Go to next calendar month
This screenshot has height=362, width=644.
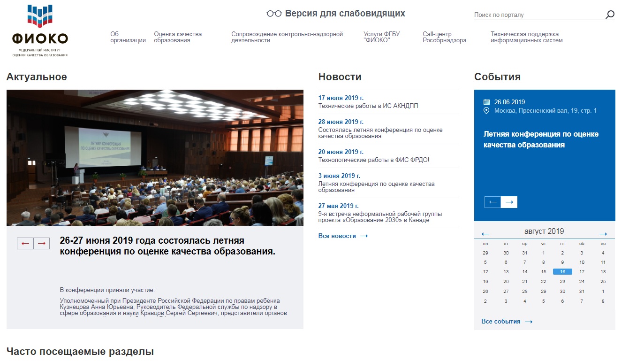603,234
